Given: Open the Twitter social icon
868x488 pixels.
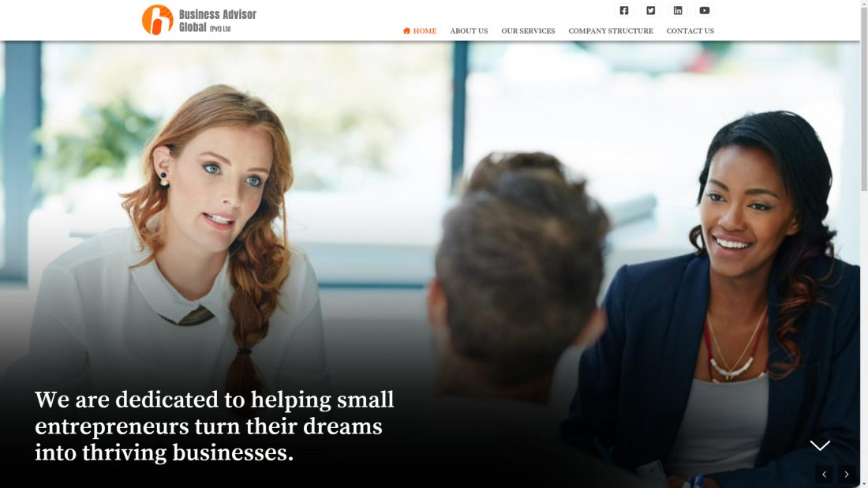Looking at the screenshot, I should point(651,10).
